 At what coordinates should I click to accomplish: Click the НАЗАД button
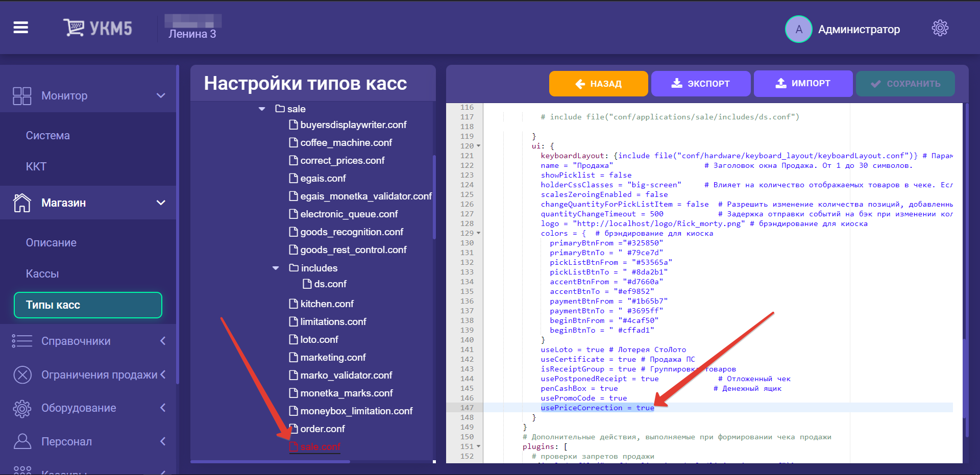598,84
